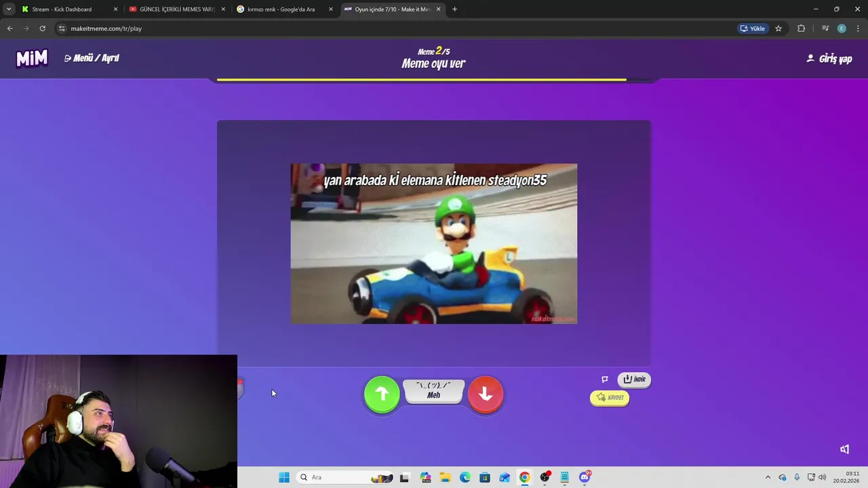Screen dimensions: 868x488
Task: Open the MiM logo home link
Action: tap(32, 58)
